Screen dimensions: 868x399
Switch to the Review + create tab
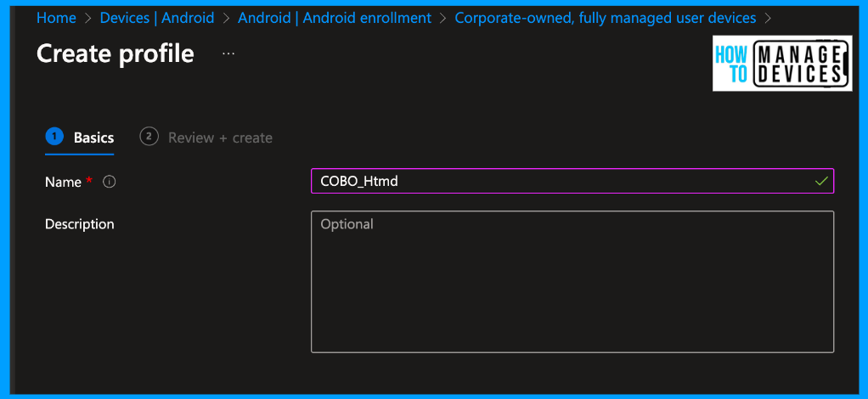pos(206,138)
